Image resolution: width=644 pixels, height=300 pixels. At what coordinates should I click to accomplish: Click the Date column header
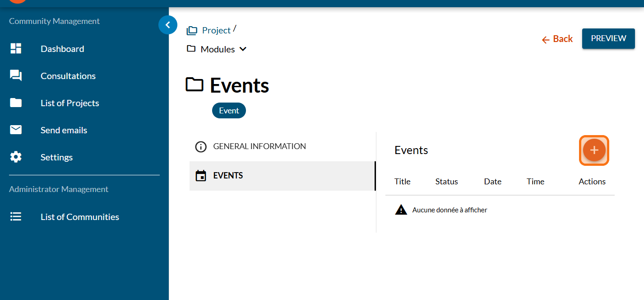[492, 182]
